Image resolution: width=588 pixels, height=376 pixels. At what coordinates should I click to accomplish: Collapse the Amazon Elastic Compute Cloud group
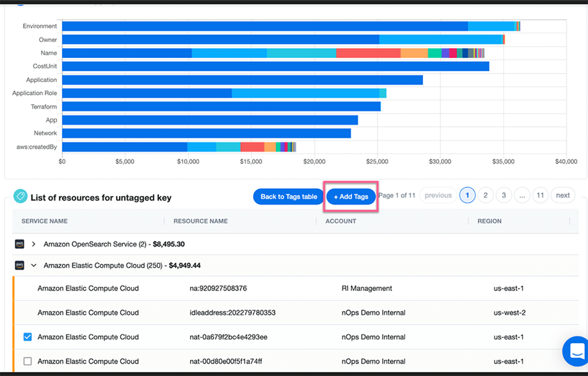point(34,265)
